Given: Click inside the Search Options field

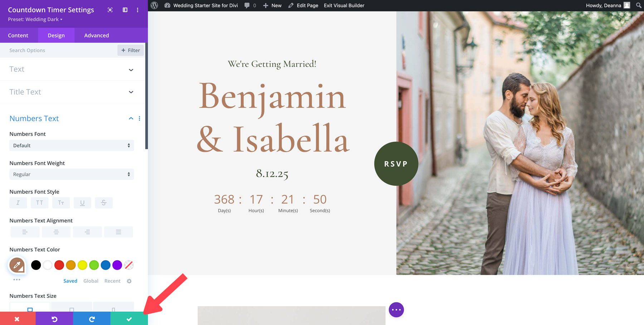Looking at the screenshot, I should pyautogui.click(x=54, y=50).
